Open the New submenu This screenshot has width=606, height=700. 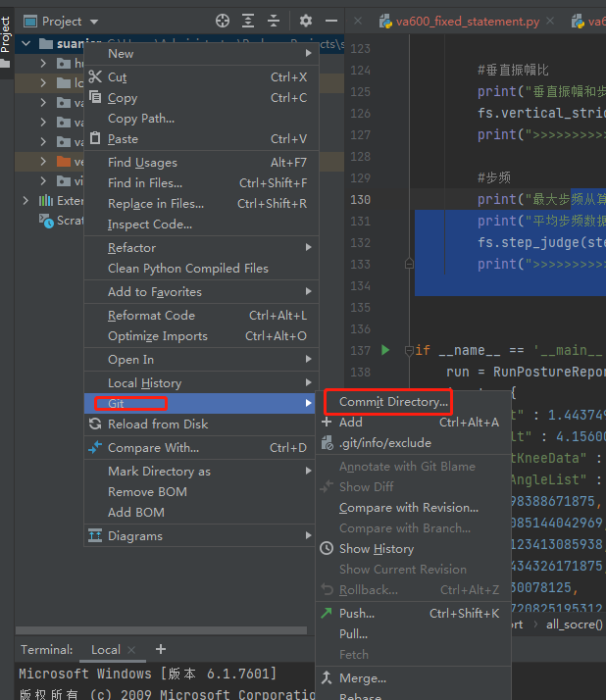(201, 54)
